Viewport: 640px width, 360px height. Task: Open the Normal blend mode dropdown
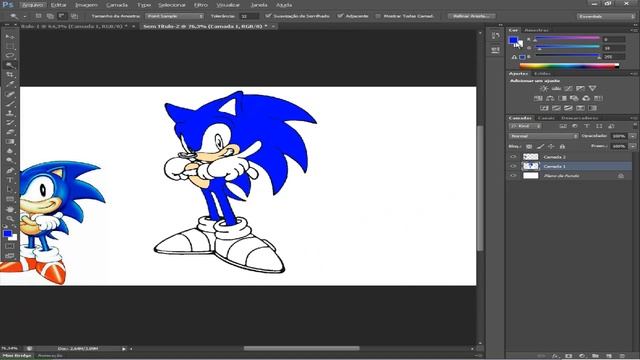coord(543,136)
